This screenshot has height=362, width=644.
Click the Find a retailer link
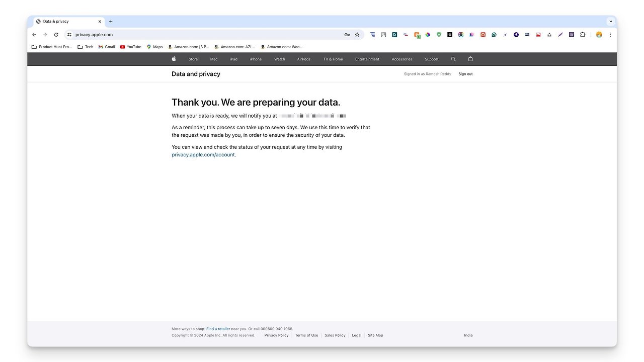pyautogui.click(x=218, y=329)
